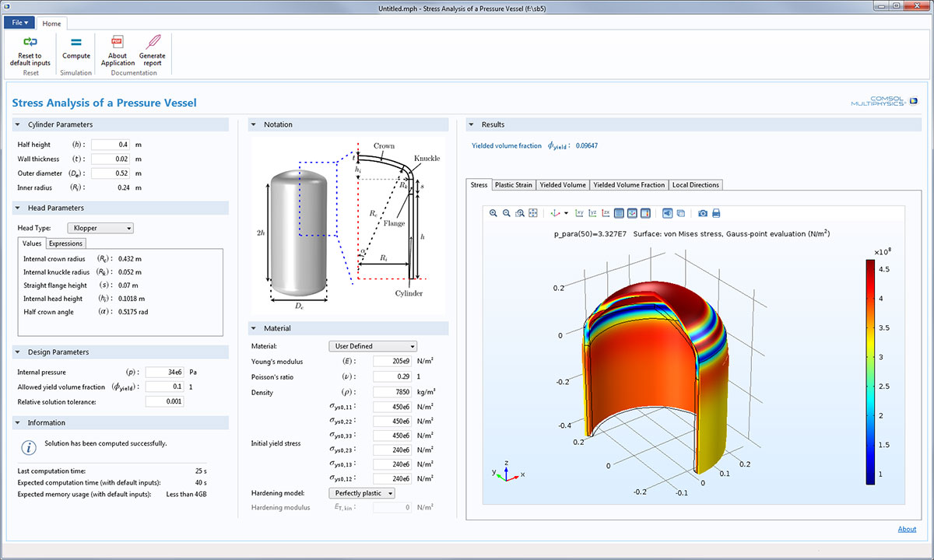
Task: Click the About link
Action: (907, 529)
